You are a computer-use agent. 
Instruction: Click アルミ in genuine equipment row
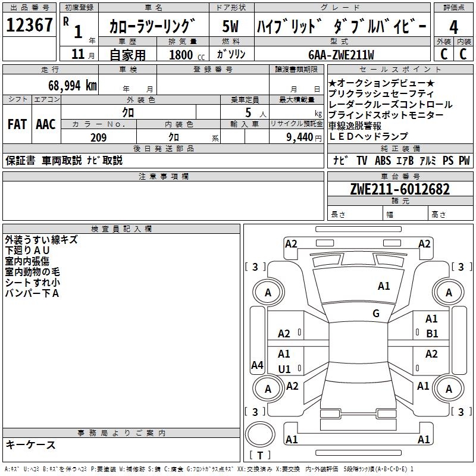tap(428, 160)
